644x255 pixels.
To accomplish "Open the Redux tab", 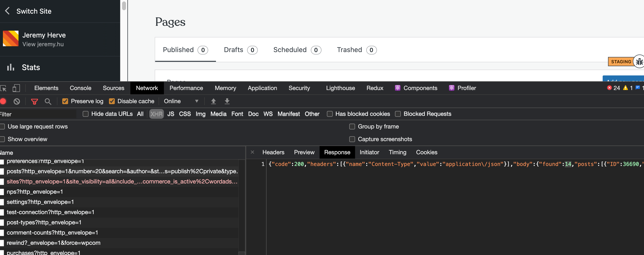I will pos(375,88).
